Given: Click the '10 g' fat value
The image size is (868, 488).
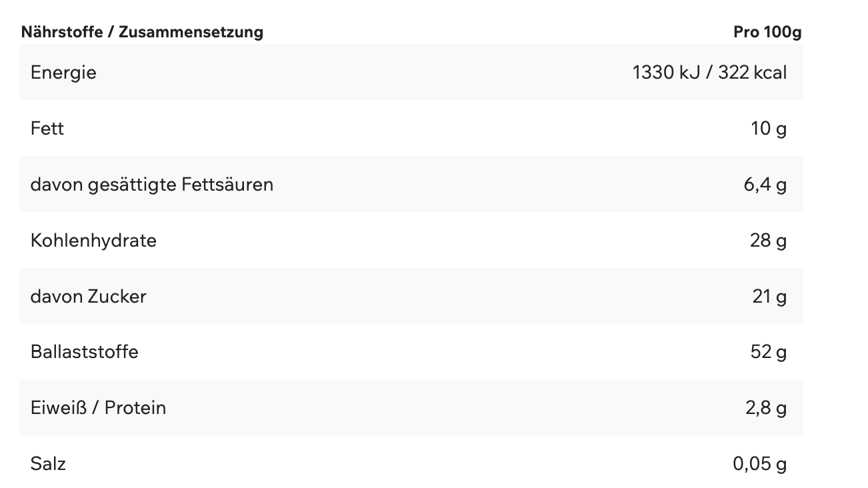Looking at the screenshot, I should point(769,128).
